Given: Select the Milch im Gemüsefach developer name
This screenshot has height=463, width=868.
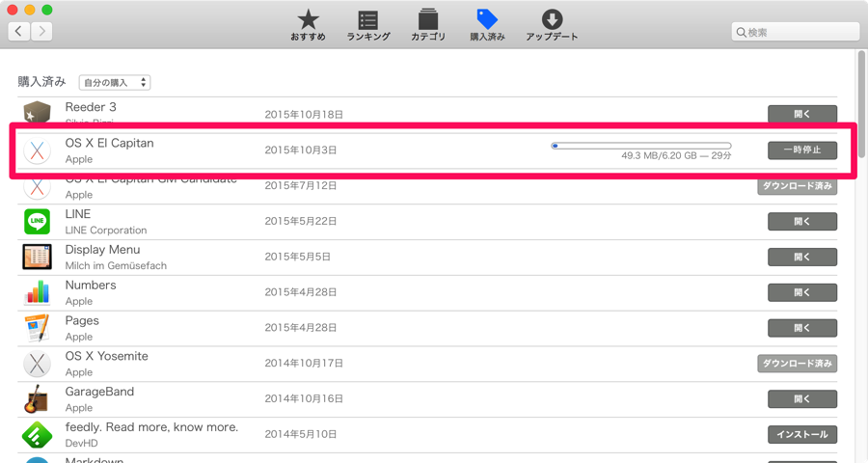Looking at the screenshot, I should point(116,266).
